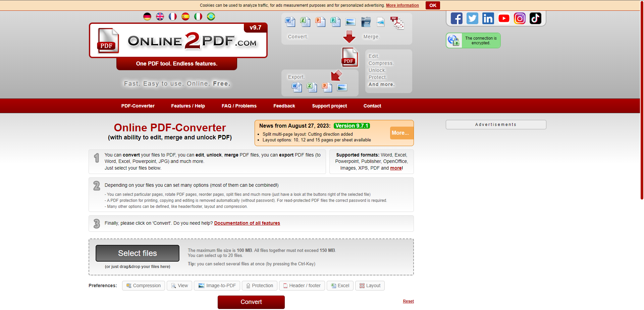Click the red Convert button
644x310 pixels.
251,302
